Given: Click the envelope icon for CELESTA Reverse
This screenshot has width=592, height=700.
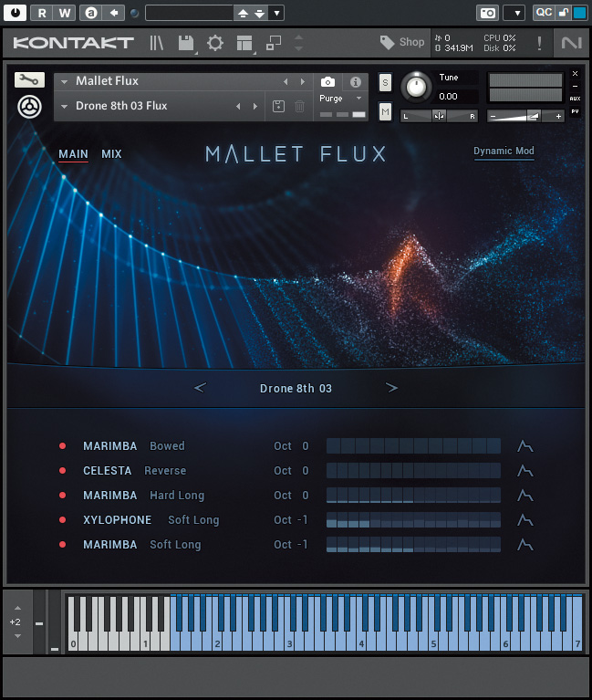Looking at the screenshot, I should coord(525,471).
